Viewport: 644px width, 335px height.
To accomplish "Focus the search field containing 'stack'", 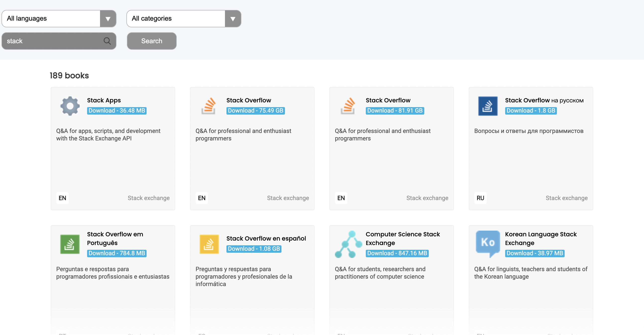I will tap(59, 41).
